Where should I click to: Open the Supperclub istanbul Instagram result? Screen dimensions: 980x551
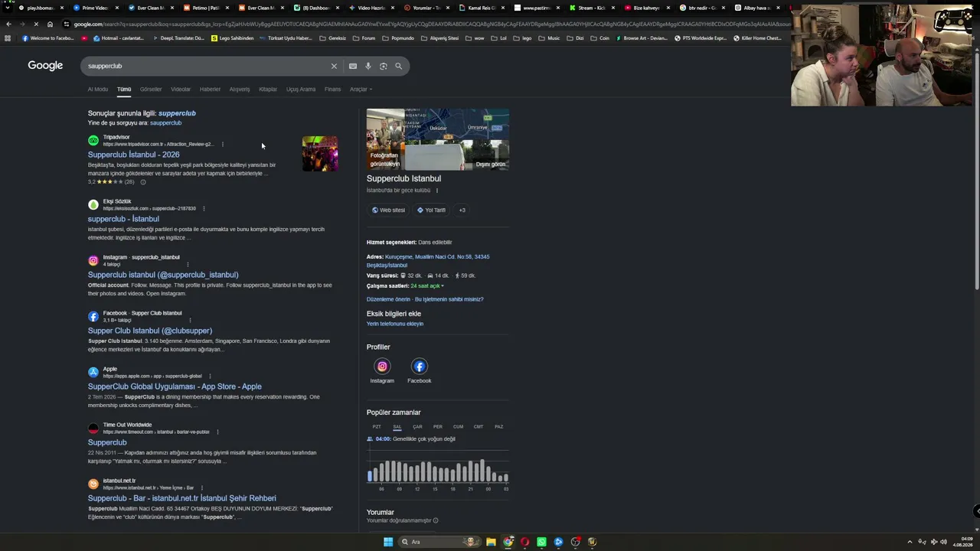[163, 275]
